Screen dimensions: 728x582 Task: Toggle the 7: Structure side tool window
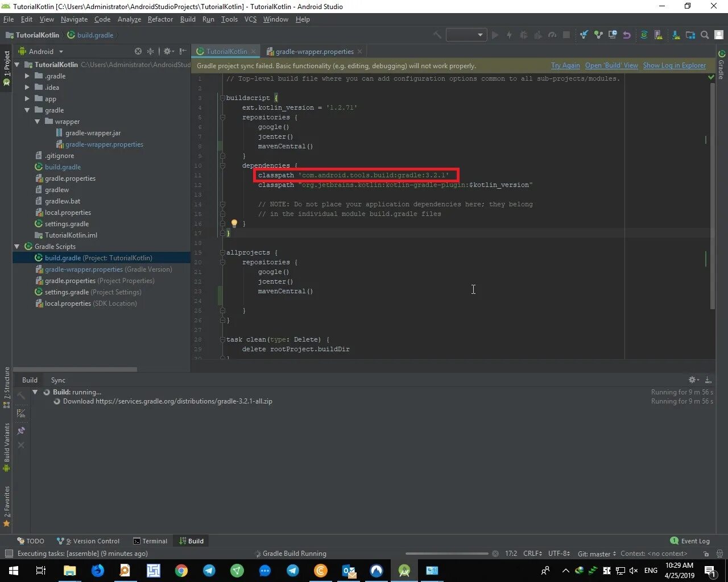pyautogui.click(x=7, y=388)
